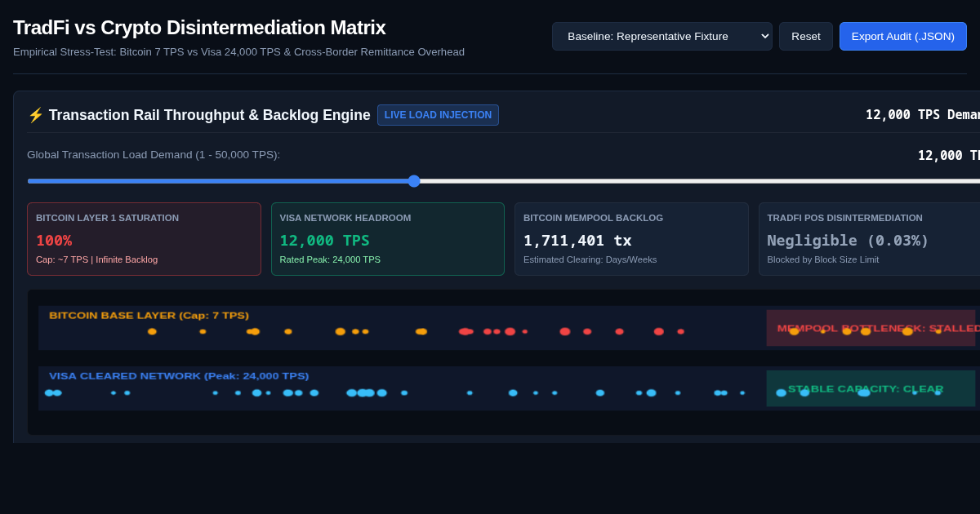980x514 pixels.
Task: Click 'Estimated Clearing: Days/Weeks' text
Action: pyautogui.click(x=590, y=259)
